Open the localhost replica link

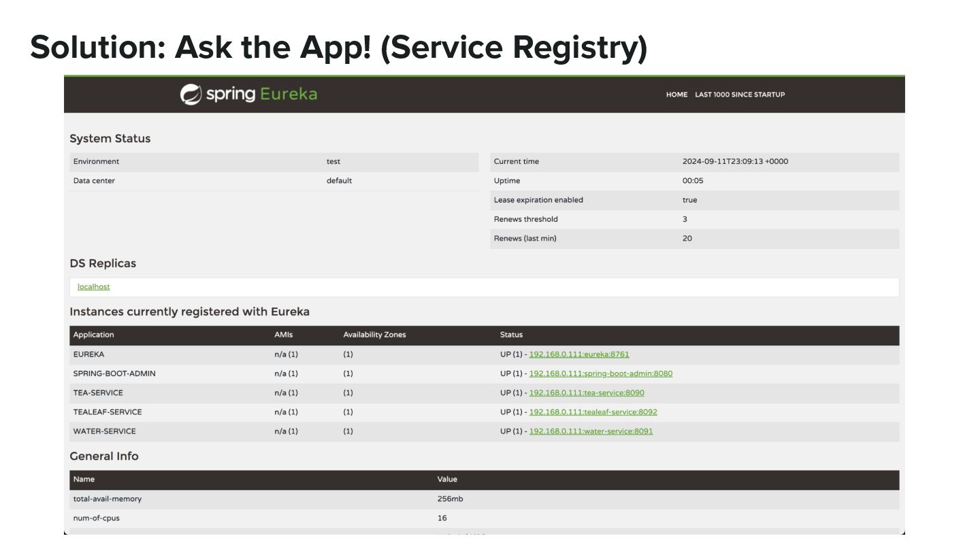93,287
